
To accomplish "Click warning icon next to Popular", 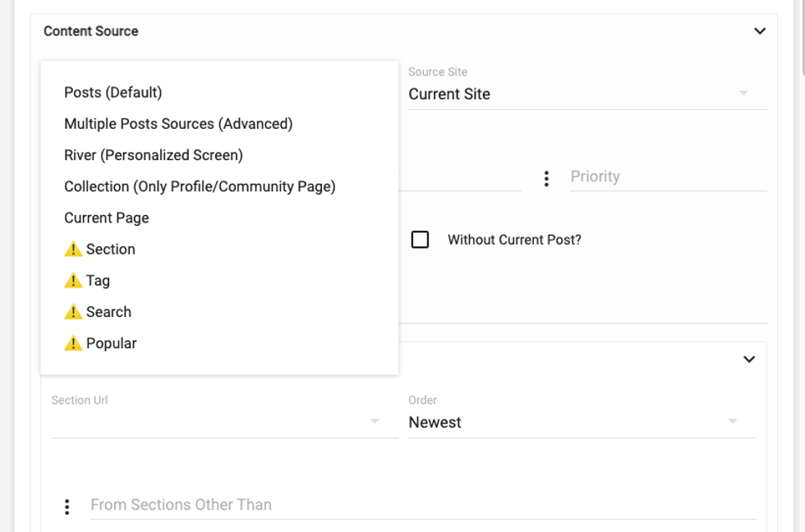I will point(73,343).
